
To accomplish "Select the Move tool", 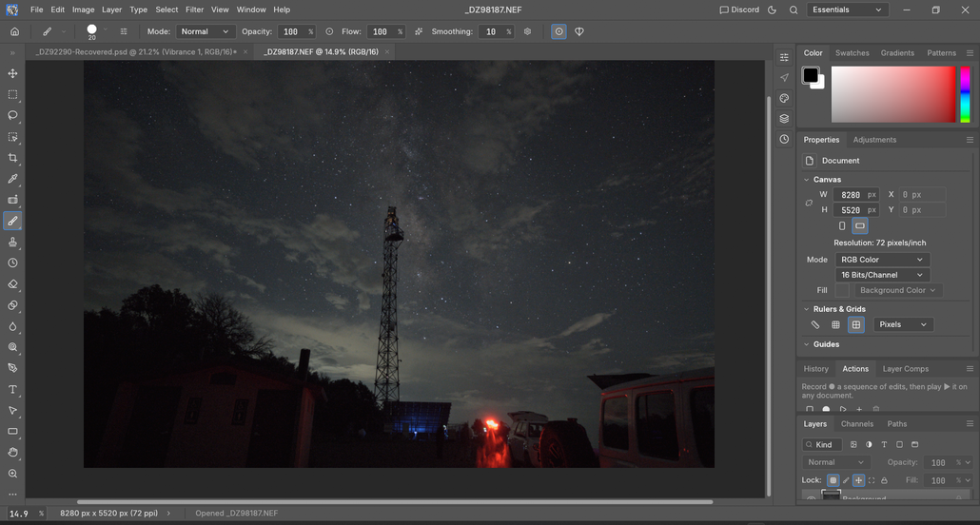I will (12, 74).
